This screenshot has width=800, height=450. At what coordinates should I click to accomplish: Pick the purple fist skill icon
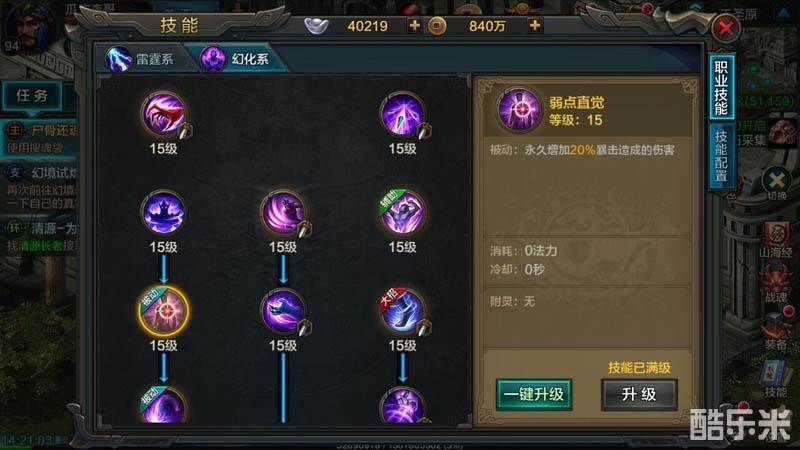pos(283,311)
